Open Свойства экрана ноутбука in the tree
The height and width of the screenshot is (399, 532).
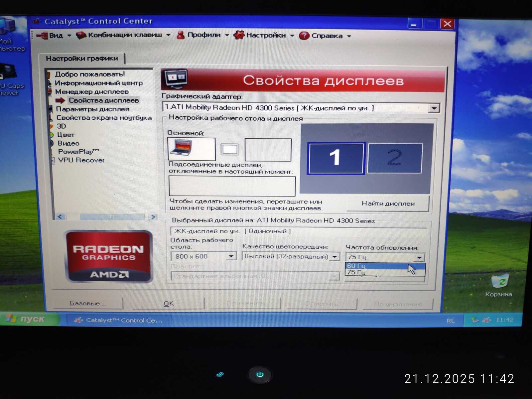(x=104, y=117)
